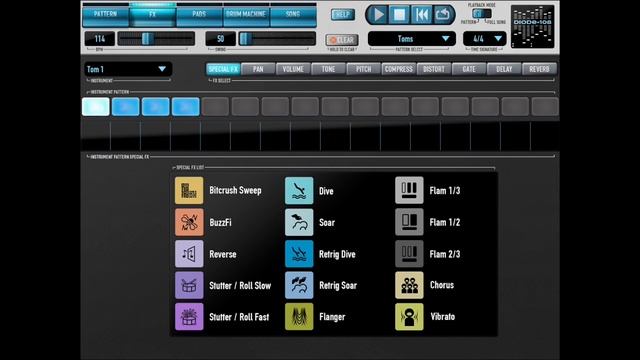Open the 4/4 time signature dropdown
640x360 pixels.
484,39
